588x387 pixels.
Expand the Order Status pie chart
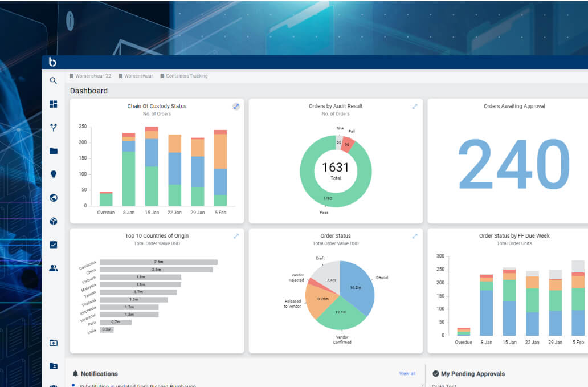[x=415, y=236]
